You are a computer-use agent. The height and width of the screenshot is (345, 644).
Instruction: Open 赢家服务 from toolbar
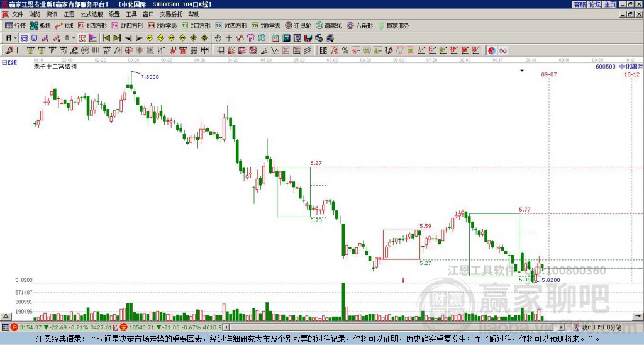click(394, 25)
